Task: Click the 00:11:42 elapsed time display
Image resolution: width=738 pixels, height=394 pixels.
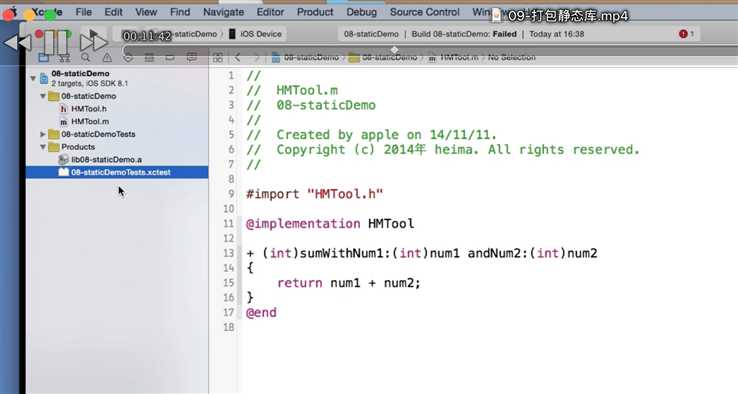Action: pyautogui.click(x=147, y=36)
